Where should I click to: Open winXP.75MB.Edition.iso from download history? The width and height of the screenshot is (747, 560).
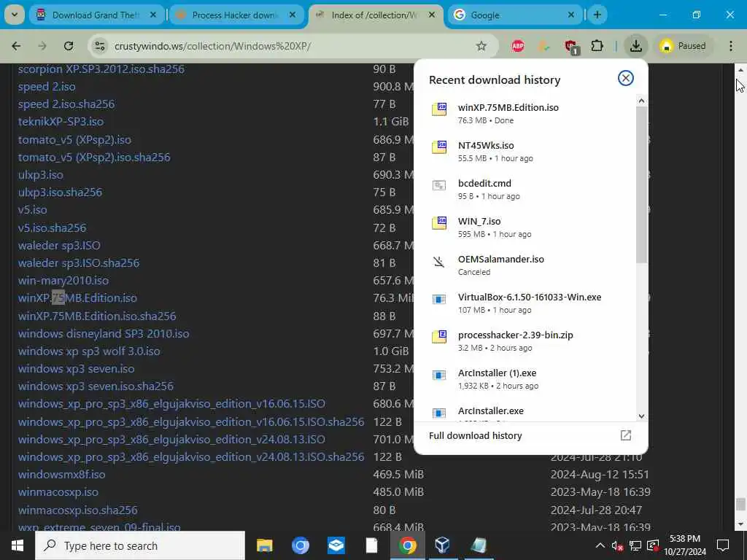525,113
